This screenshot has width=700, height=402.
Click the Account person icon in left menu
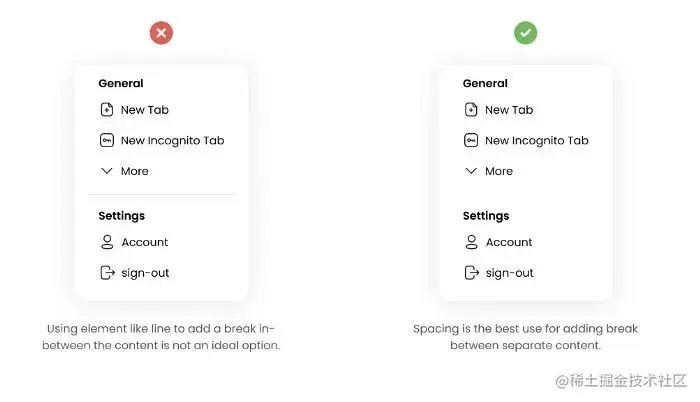click(x=107, y=242)
